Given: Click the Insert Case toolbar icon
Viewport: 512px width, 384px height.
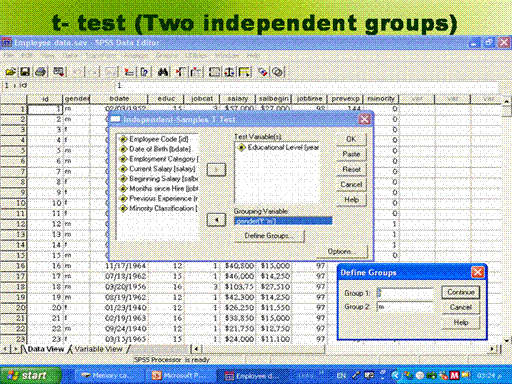Looking at the screenshot, I should [180, 72].
